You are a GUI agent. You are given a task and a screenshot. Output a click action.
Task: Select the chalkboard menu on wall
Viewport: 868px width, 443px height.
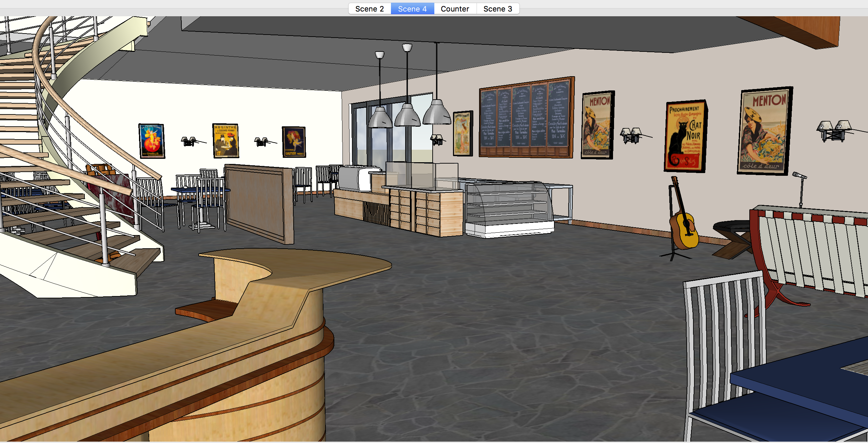526,118
